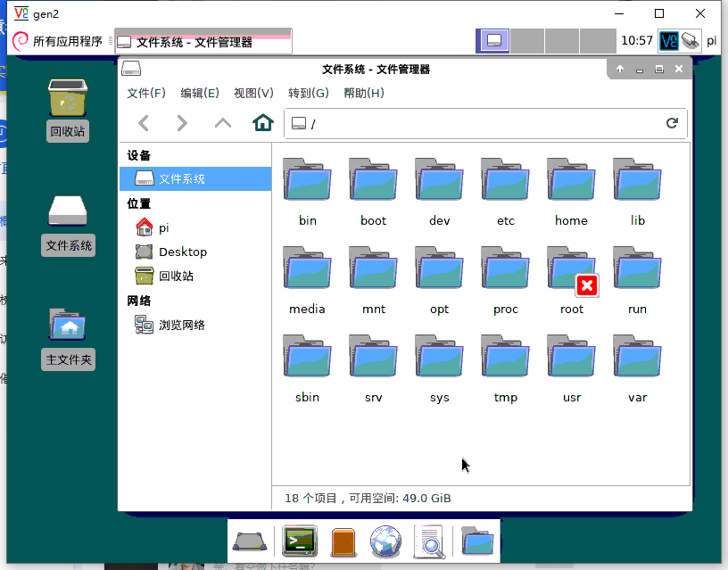Click the network tray icon

[x=691, y=41]
